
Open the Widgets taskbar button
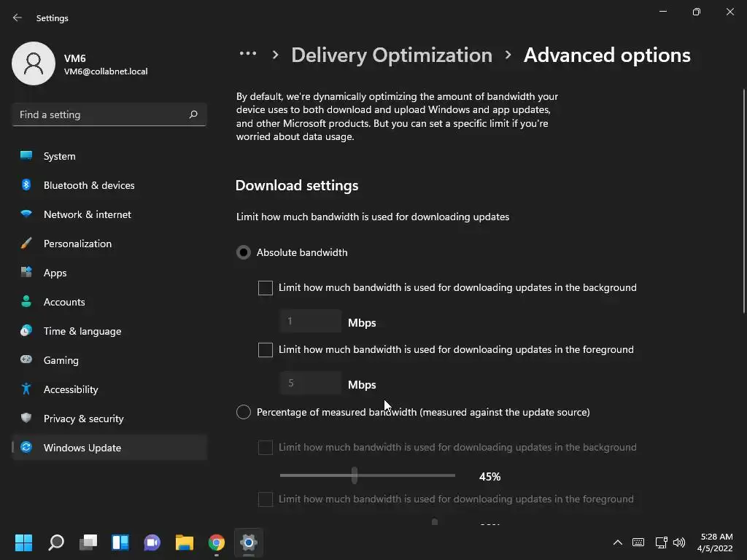120,542
